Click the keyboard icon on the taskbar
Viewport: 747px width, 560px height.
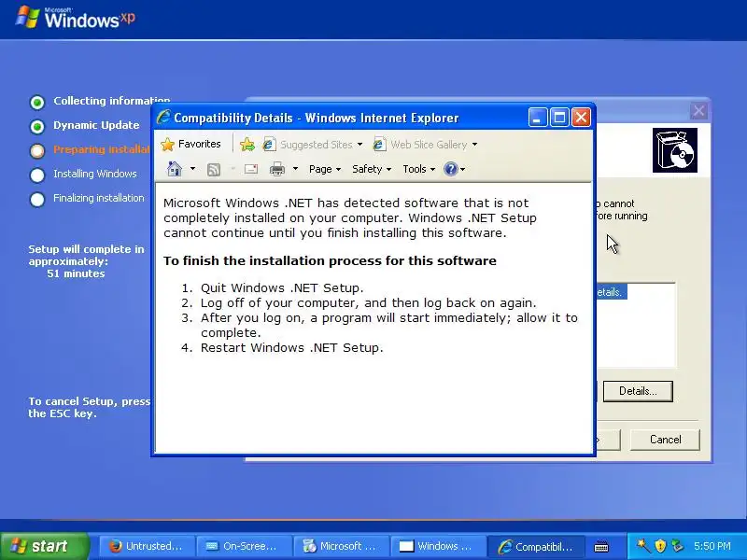coord(601,546)
